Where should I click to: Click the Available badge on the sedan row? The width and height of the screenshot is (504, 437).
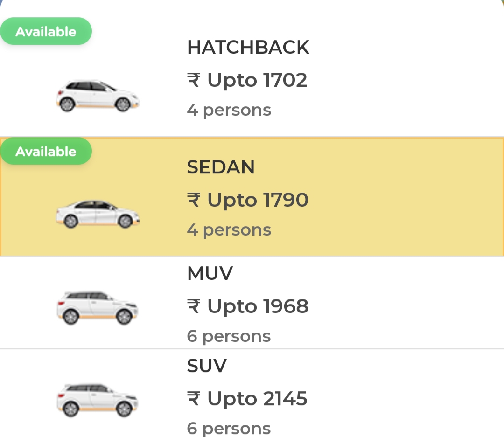click(x=46, y=151)
